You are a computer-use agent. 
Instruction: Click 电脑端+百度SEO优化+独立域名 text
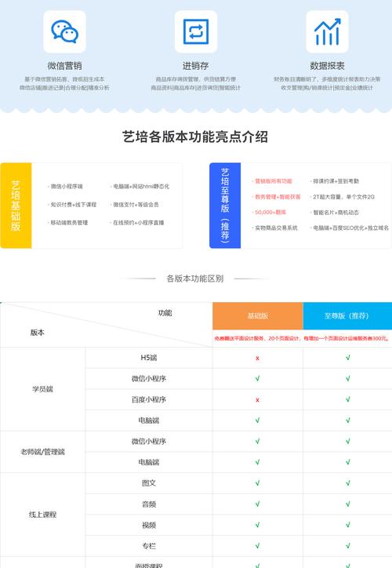pyautogui.click(x=350, y=228)
